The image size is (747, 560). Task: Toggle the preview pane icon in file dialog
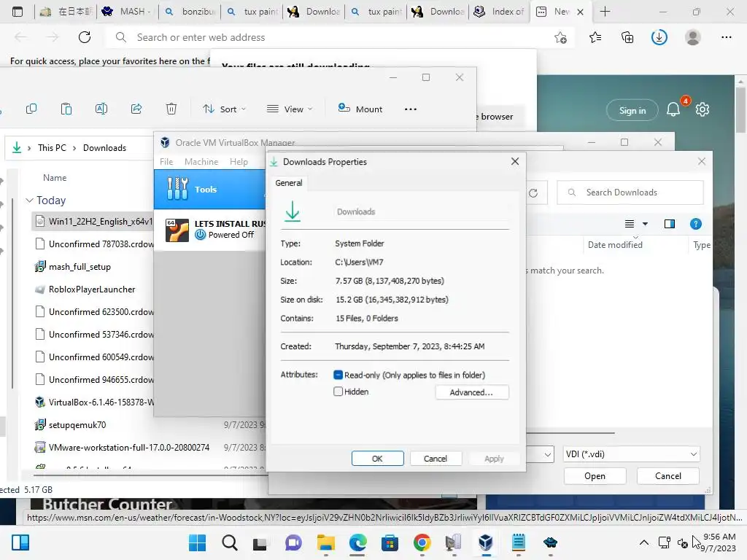pos(670,224)
